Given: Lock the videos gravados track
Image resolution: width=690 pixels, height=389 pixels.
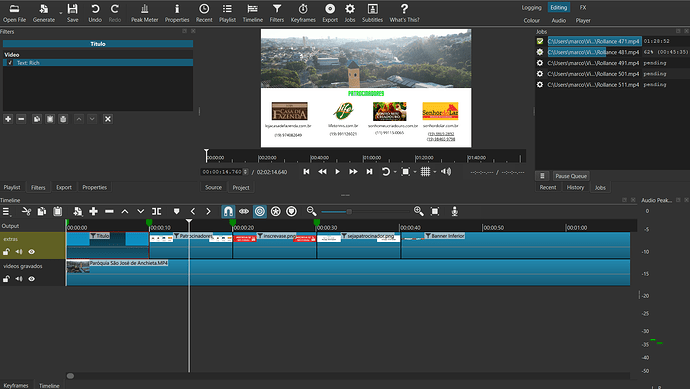Looking at the screenshot, I should pos(6,279).
